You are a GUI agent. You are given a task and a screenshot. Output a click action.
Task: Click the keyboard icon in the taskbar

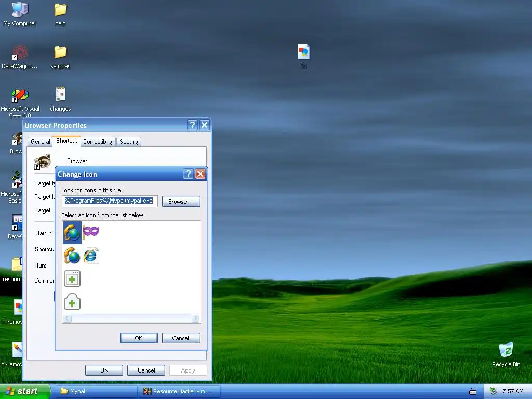[473, 392]
